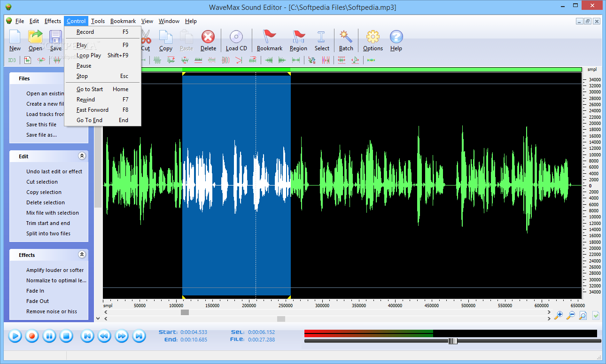Jump to end with the skip-forward button
The width and height of the screenshot is (606, 364).
click(139, 336)
